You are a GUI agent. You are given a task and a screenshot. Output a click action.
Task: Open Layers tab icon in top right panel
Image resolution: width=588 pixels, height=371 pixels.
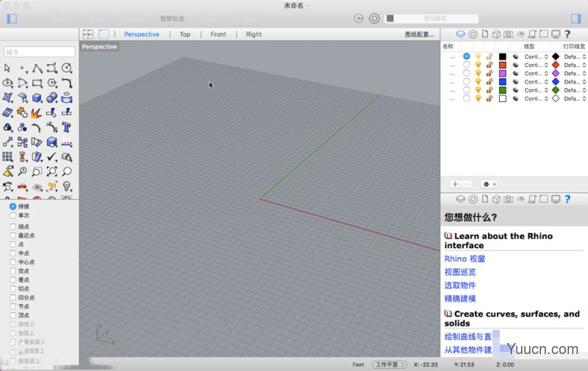461,34
